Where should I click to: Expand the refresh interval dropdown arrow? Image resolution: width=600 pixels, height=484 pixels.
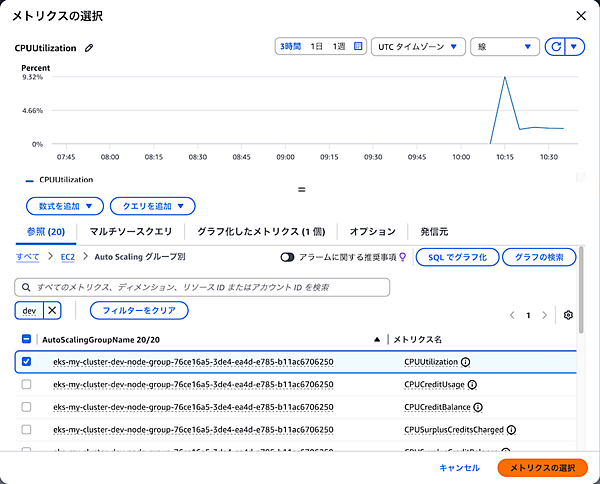click(574, 47)
